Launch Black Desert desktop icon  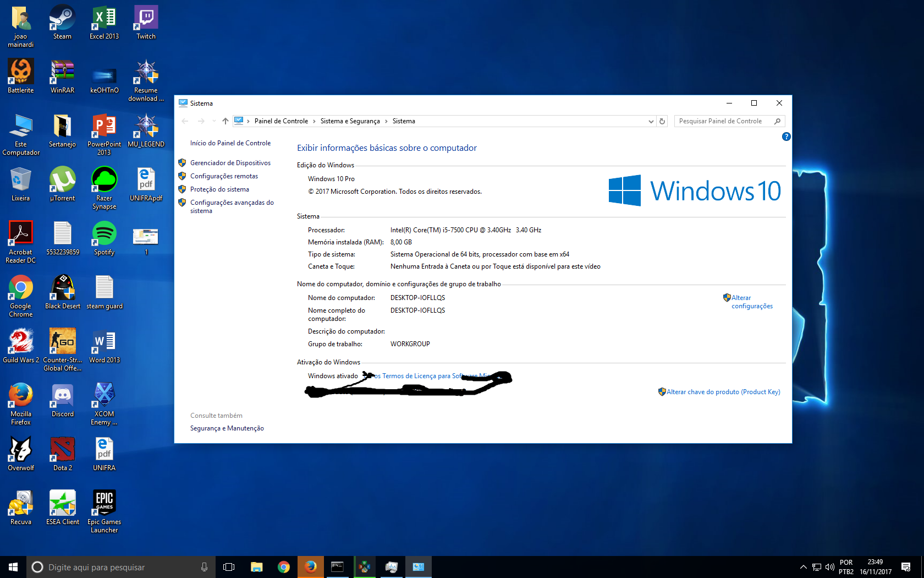[x=62, y=292]
